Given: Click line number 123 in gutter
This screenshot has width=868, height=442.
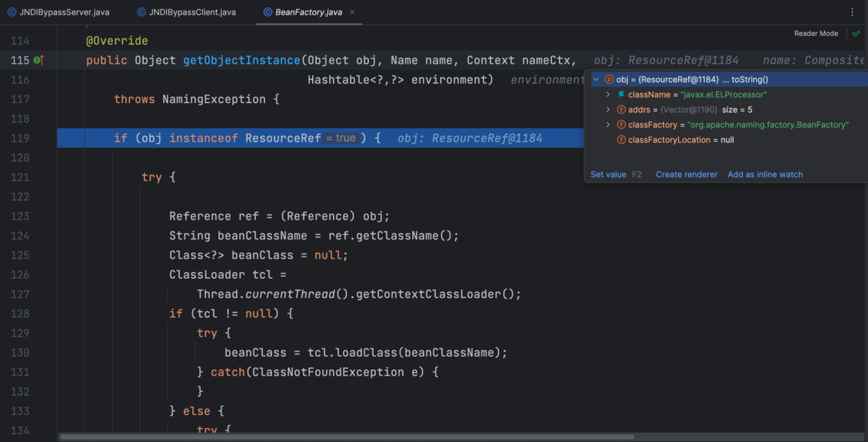Looking at the screenshot, I should tap(20, 216).
